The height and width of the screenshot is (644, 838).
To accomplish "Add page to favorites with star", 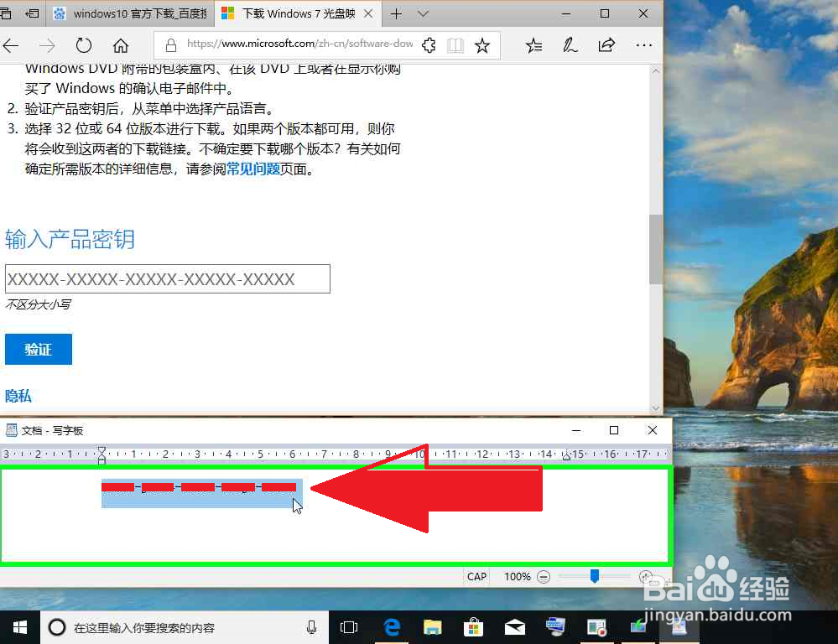I will click(482, 45).
